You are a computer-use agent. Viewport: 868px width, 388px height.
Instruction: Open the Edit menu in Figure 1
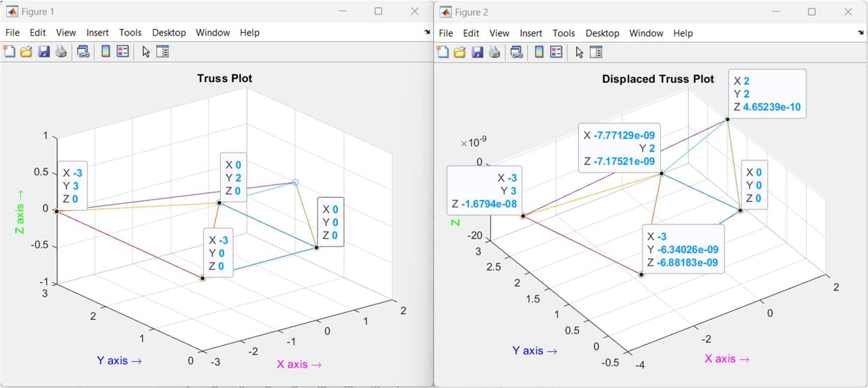tap(37, 33)
